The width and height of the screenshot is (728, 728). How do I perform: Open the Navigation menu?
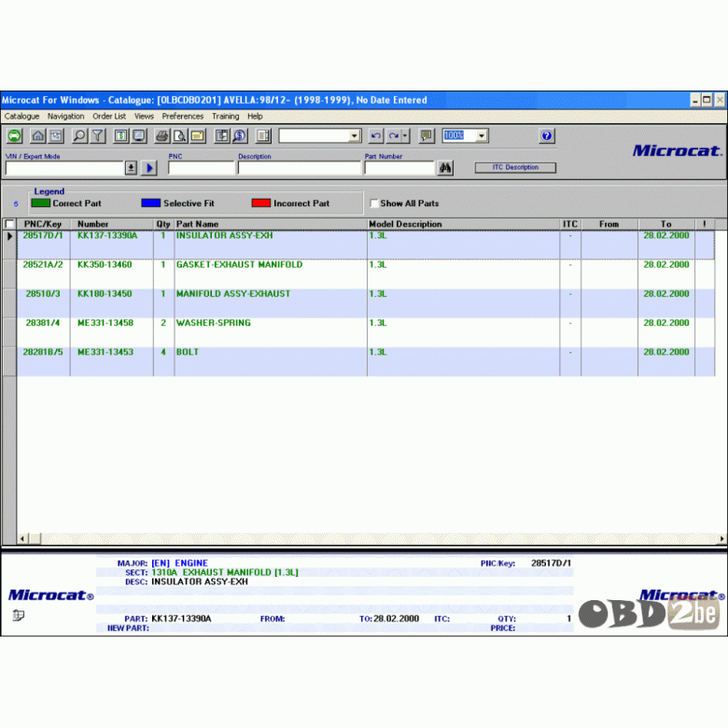coord(65,116)
